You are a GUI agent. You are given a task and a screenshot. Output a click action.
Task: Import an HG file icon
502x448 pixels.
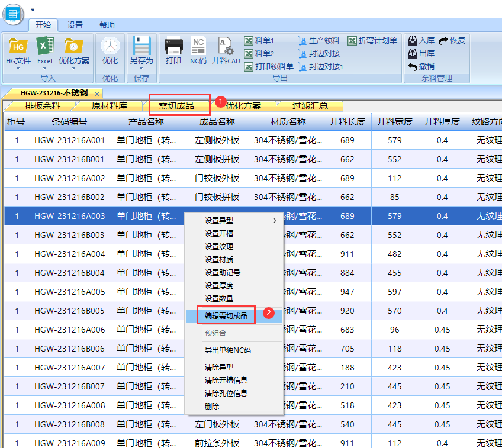[x=18, y=46]
